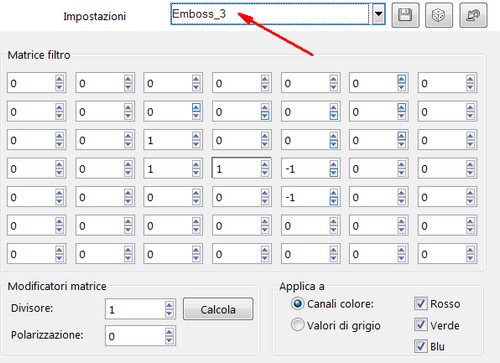500x363 pixels.
Task: Uncheck the Rosso channel checkbox
Action: (x=420, y=303)
